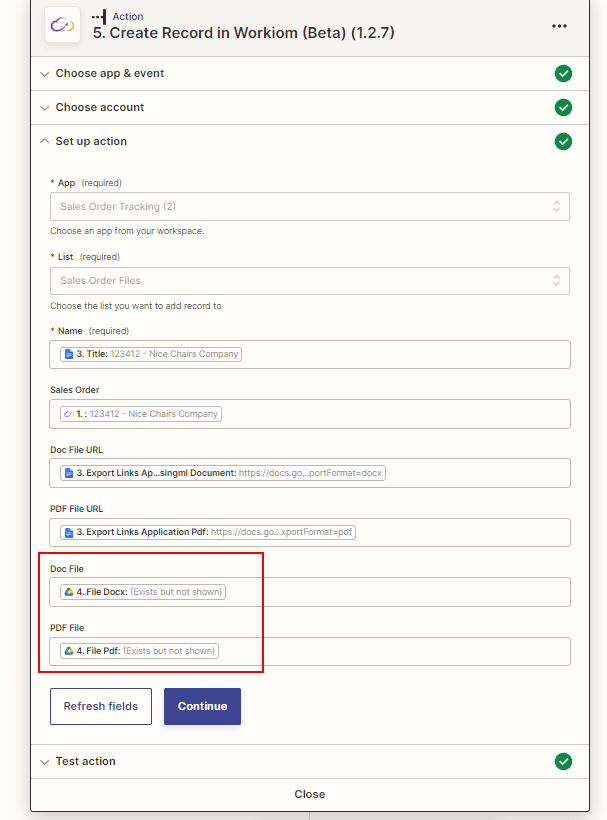Click Google Drive icon in File Pdf pill
The height and width of the screenshot is (820, 607).
pos(68,651)
